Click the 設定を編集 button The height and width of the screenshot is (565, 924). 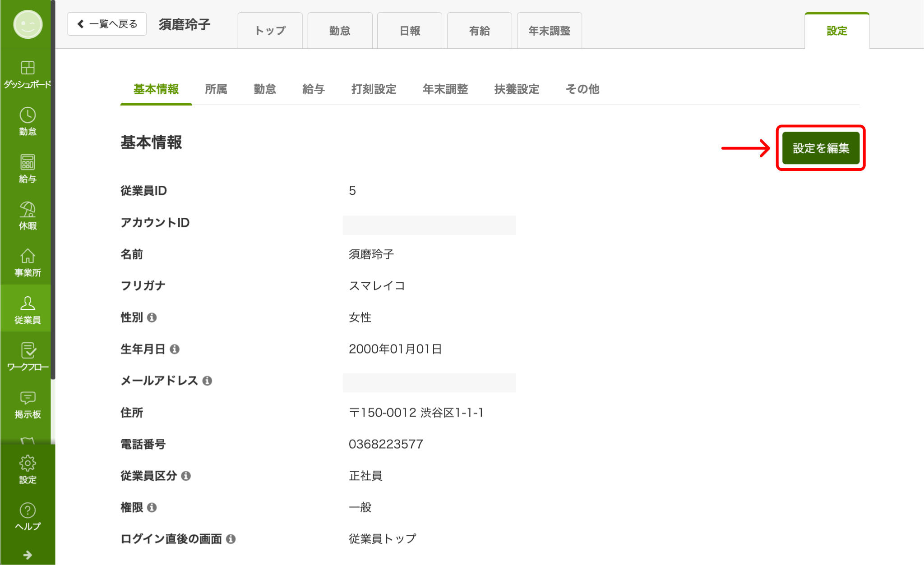click(820, 148)
